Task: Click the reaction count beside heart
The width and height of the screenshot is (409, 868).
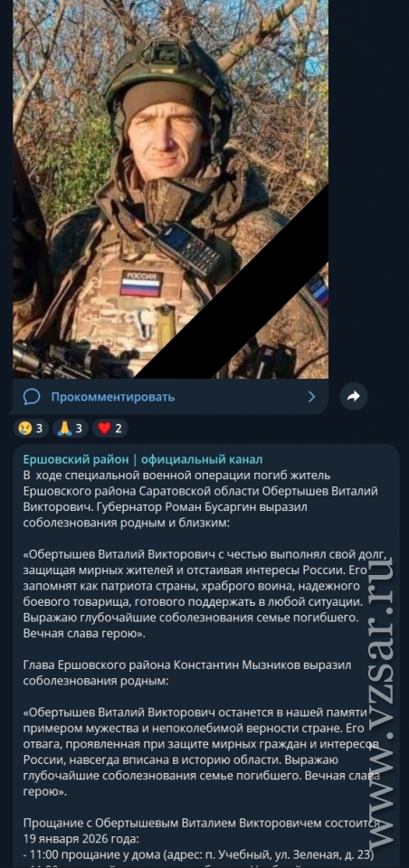Action: 119,428
